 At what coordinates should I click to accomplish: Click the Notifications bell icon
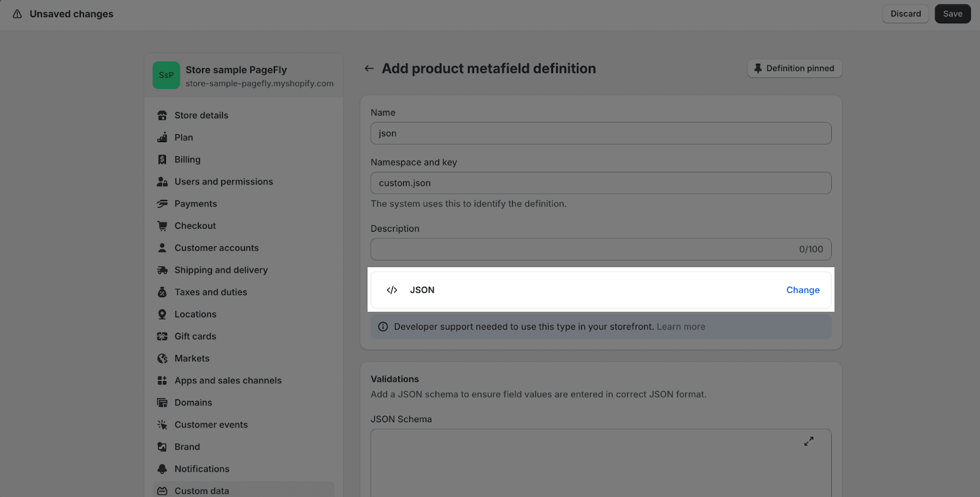[x=162, y=469]
